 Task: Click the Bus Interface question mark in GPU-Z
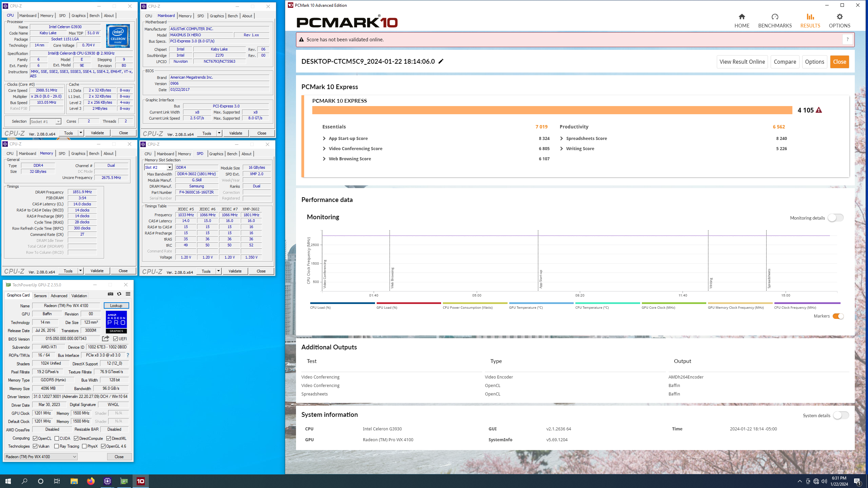pyautogui.click(x=128, y=355)
